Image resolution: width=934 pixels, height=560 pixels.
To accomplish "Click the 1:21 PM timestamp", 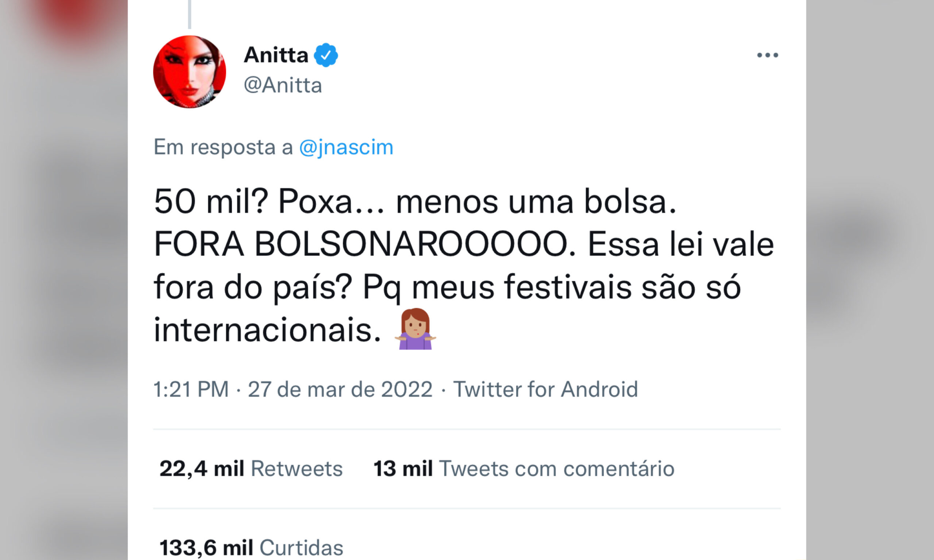I will pyautogui.click(x=191, y=389).
